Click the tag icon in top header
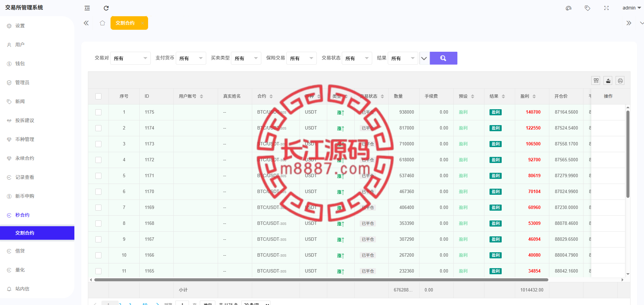This screenshot has height=305, width=644. point(588,8)
